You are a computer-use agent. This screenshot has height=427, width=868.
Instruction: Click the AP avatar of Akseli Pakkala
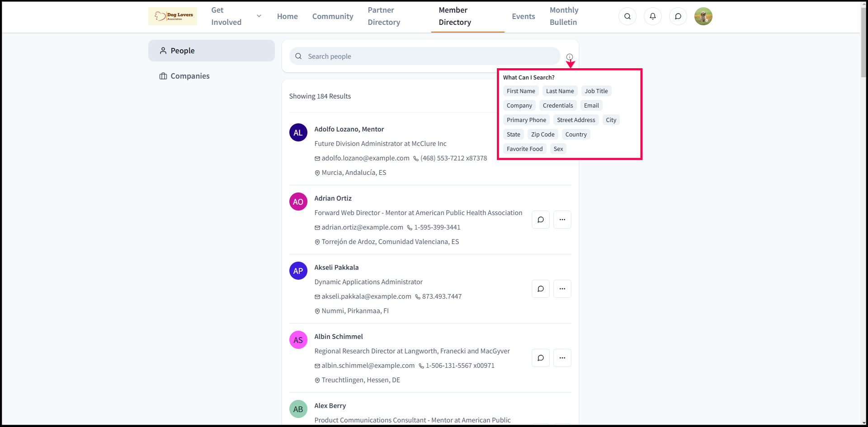pyautogui.click(x=298, y=271)
